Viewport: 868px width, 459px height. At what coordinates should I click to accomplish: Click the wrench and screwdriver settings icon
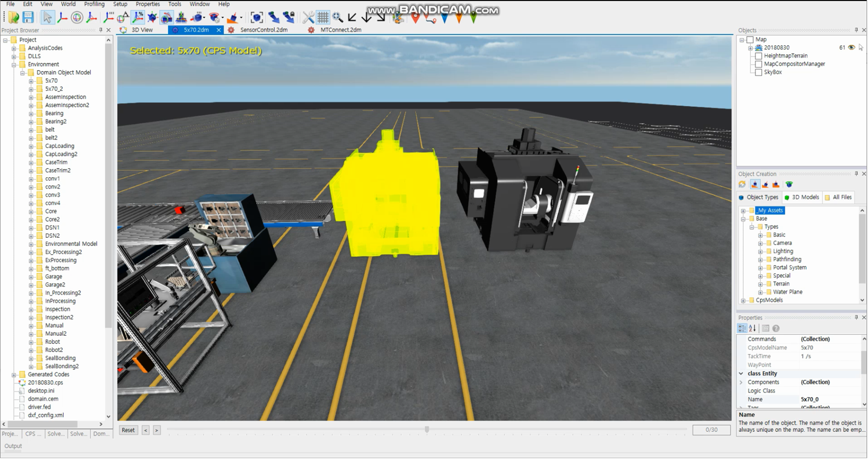[x=308, y=17]
